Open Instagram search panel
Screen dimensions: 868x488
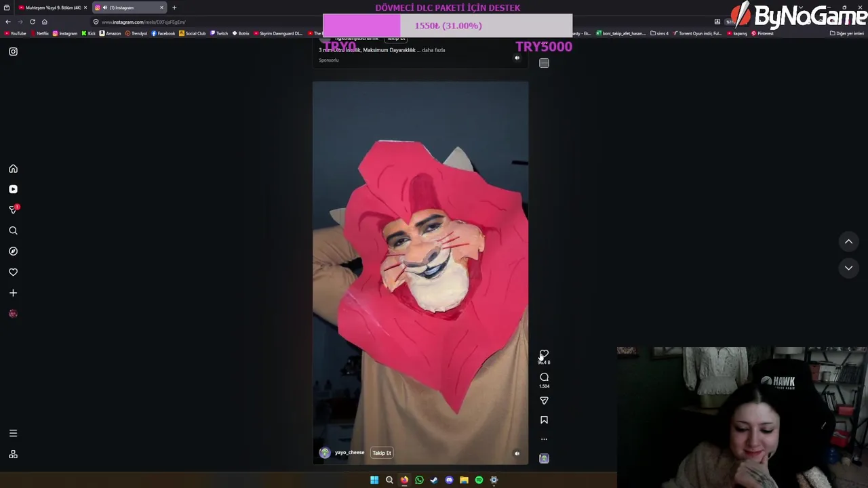pos(13,230)
